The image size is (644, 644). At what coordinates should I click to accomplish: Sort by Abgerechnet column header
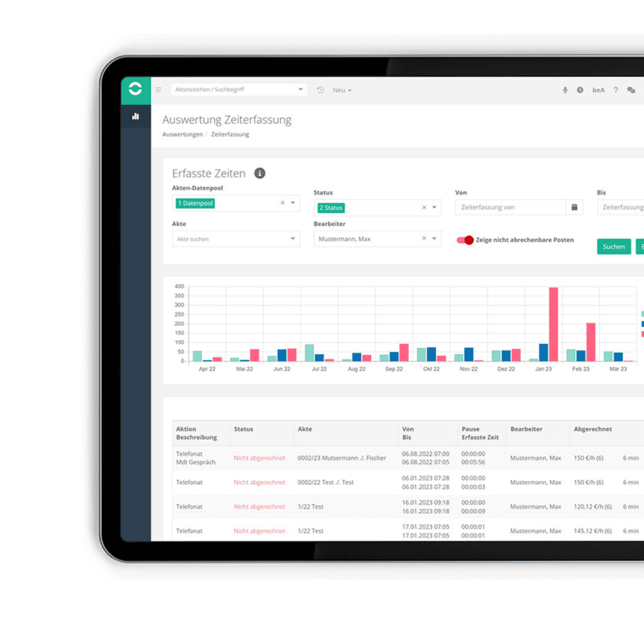(606, 433)
